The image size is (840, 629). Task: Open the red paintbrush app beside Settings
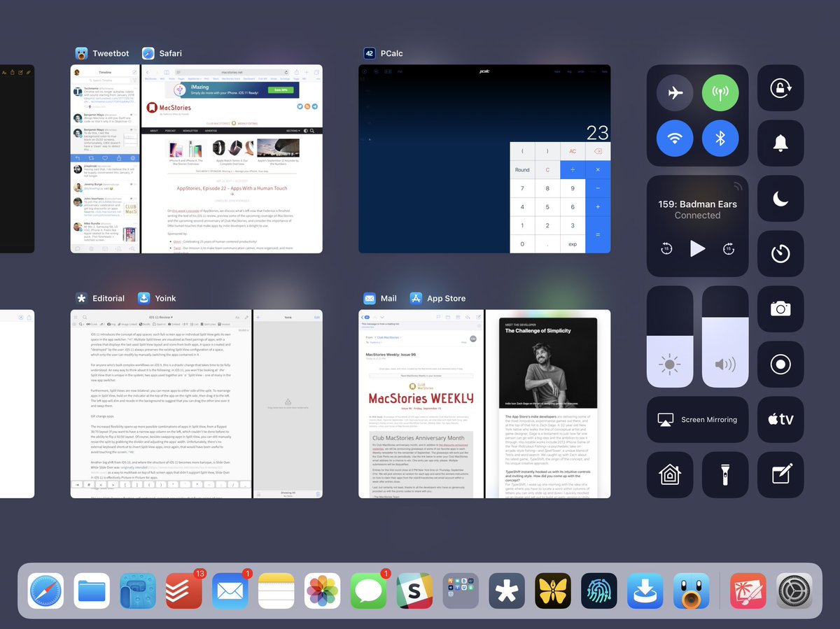[748, 591]
